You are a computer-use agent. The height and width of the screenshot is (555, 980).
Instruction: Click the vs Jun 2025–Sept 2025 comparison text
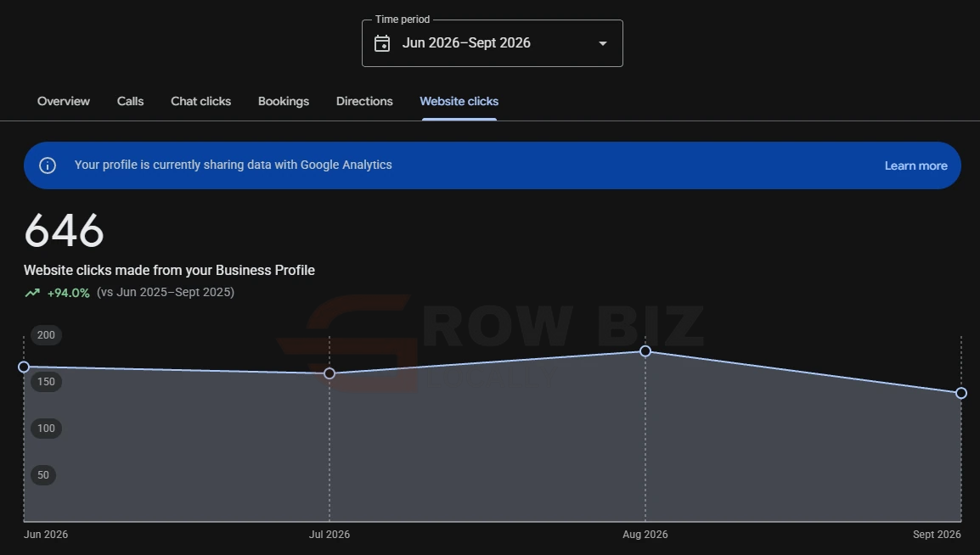click(165, 292)
